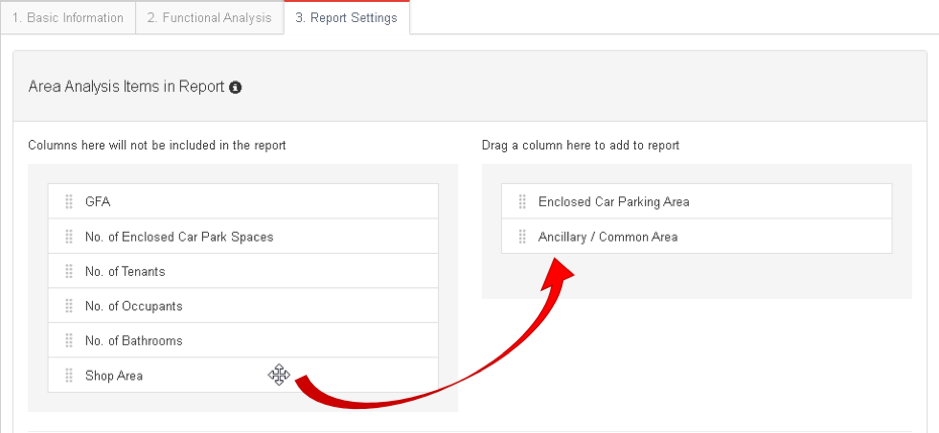Click the No. of Enclosed Car Park Spaces row

pyautogui.click(x=243, y=236)
